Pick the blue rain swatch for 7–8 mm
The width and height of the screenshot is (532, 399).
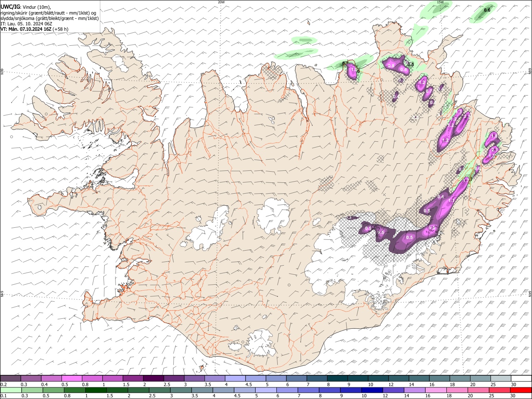(x=308, y=390)
